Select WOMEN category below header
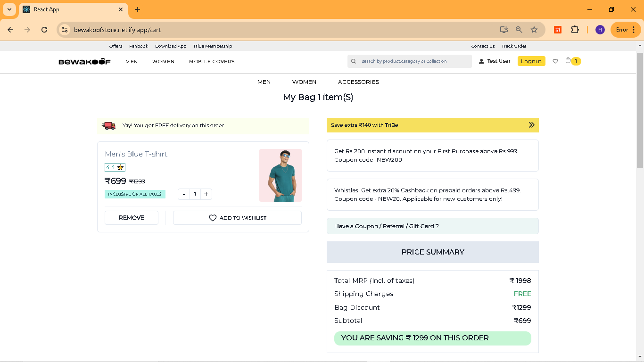This screenshot has width=644, height=362. pyautogui.click(x=304, y=82)
